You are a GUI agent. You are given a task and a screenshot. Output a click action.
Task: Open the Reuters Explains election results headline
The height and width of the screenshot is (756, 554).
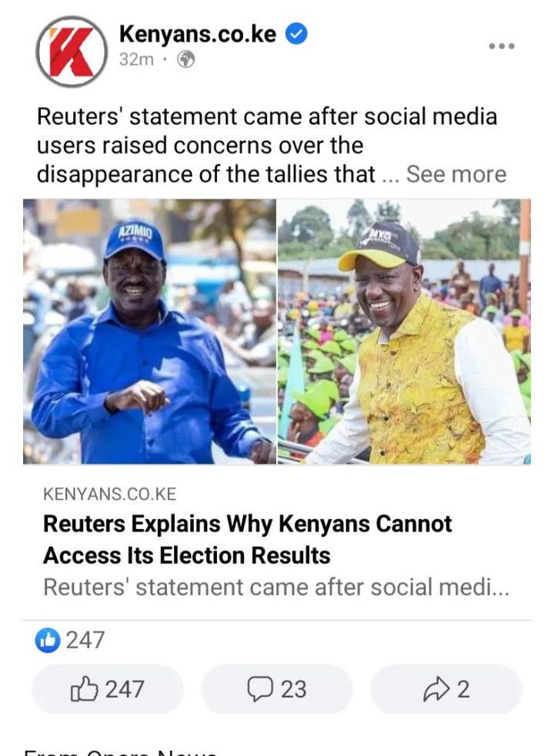tap(248, 540)
